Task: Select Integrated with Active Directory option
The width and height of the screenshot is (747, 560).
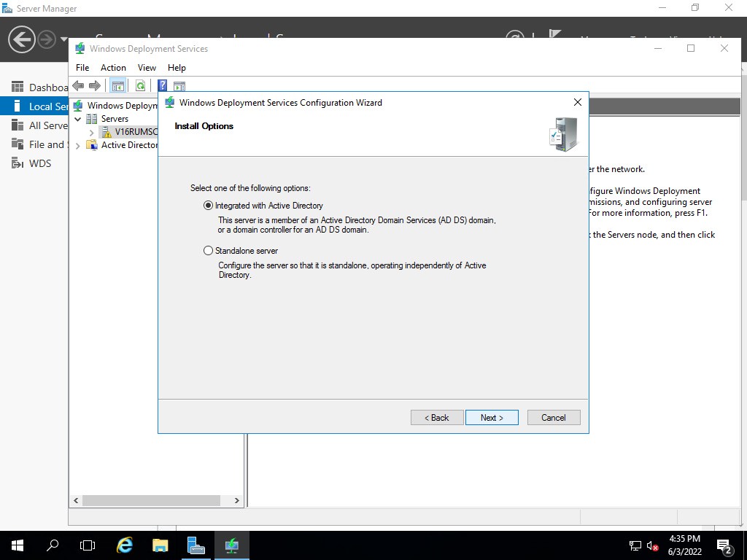Action: pos(209,206)
